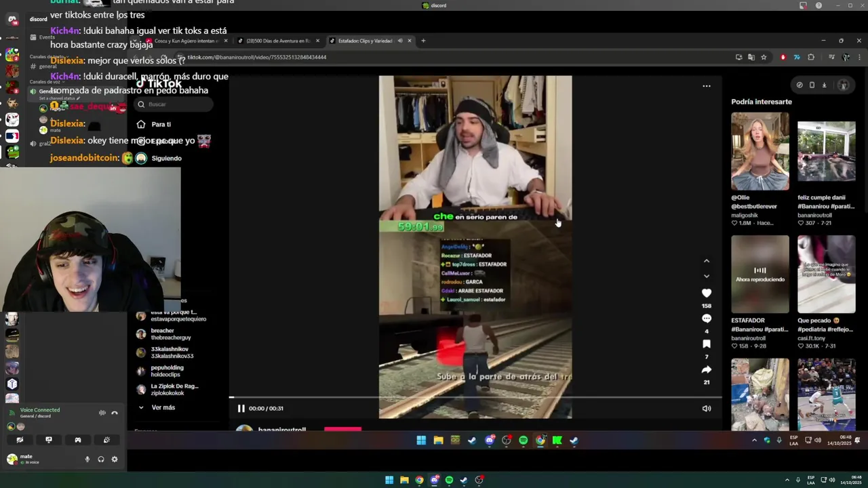Open the three-dot options on the video
This screenshot has height=488, width=868.
point(707,86)
